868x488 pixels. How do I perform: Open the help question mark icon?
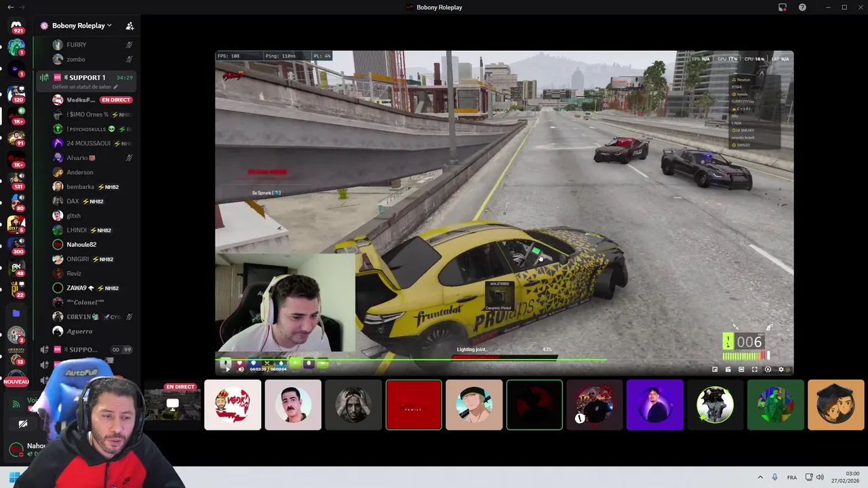[x=803, y=7]
